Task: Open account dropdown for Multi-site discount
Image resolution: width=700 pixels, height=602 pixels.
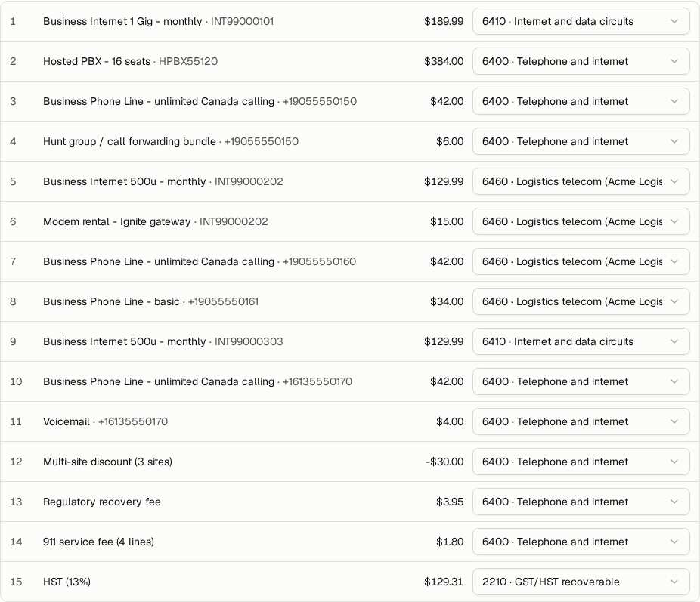Action: click(581, 462)
